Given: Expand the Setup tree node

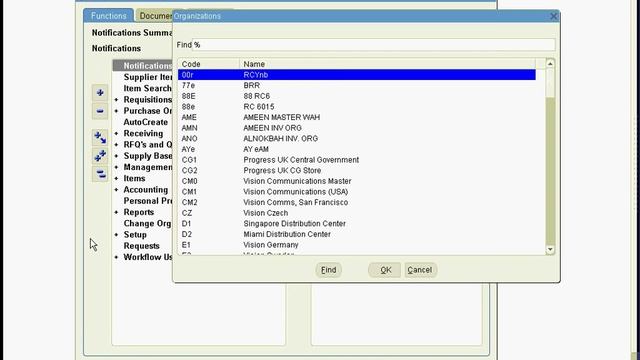Looking at the screenshot, I should (x=116, y=235).
